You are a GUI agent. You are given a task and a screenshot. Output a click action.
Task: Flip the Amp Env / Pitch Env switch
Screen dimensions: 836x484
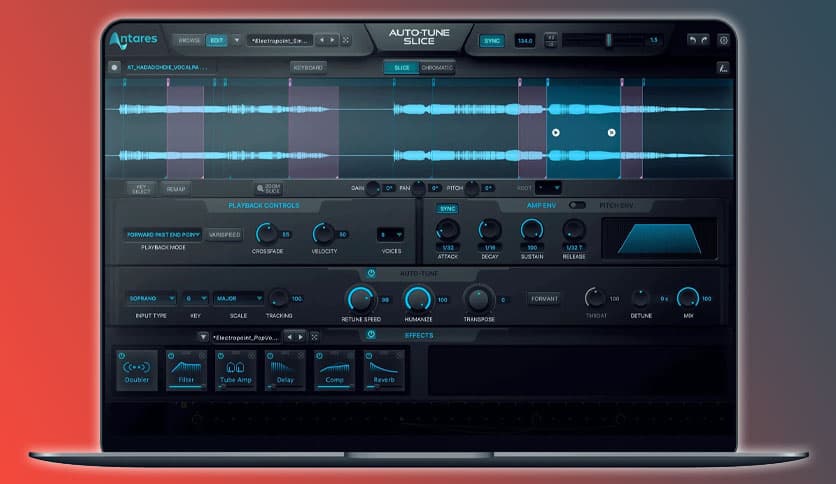tap(577, 205)
